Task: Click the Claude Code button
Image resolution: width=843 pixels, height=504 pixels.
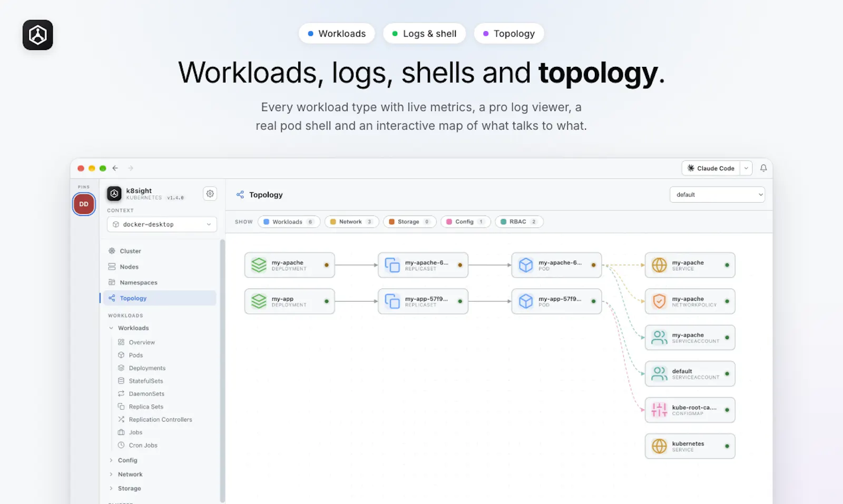Action: click(711, 168)
